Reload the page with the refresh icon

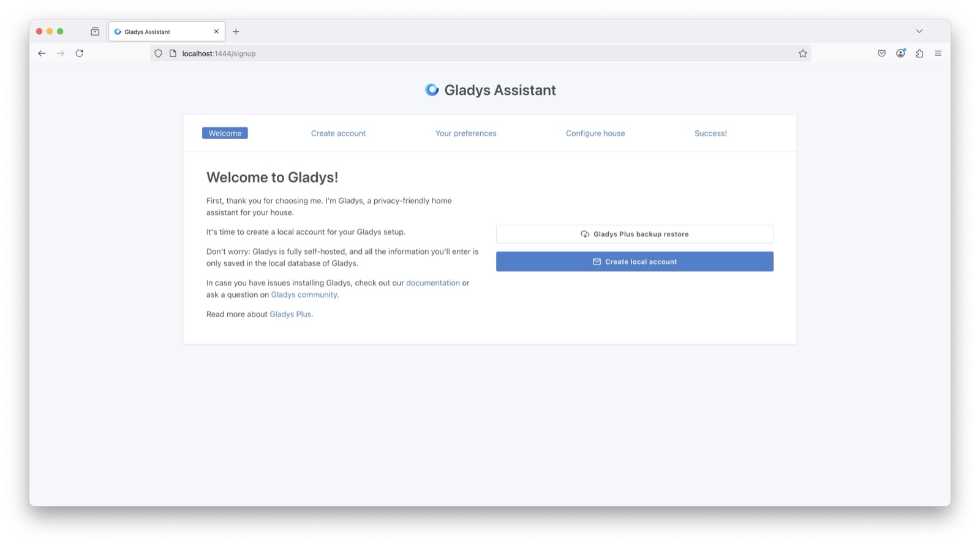(x=80, y=53)
